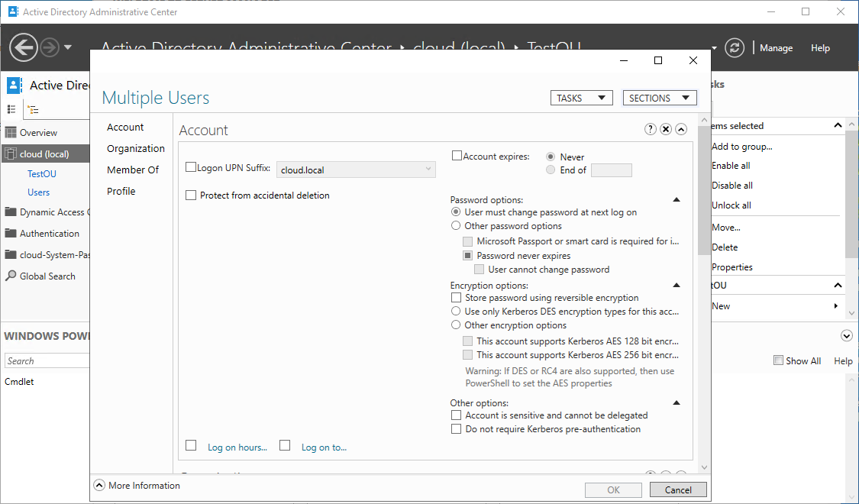The width and height of the screenshot is (859, 504).
Task: Click Add to group in Tasks pane
Action: 741,147
